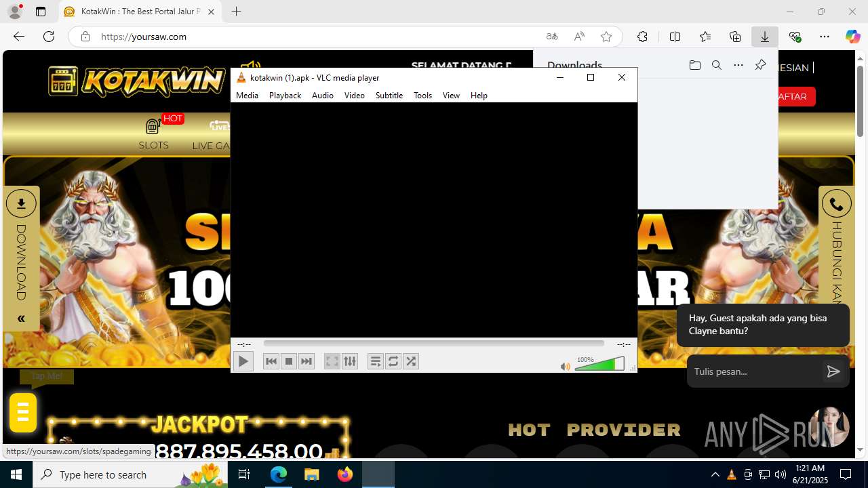868x488 pixels.
Task: Open File Explorer from taskbar
Action: (x=312, y=474)
